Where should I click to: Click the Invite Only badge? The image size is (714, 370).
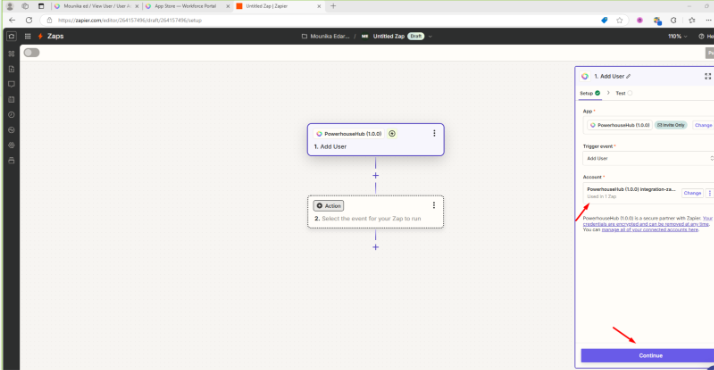click(x=671, y=125)
